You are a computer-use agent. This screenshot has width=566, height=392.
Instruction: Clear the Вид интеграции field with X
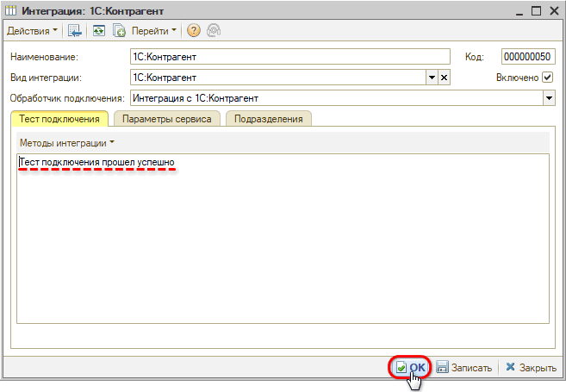coord(445,78)
